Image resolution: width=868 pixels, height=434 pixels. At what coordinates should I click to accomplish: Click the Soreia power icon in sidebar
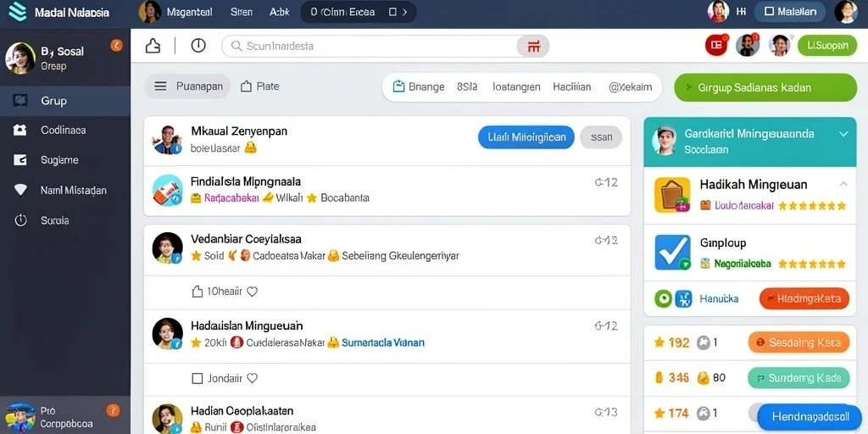tap(20, 220)
